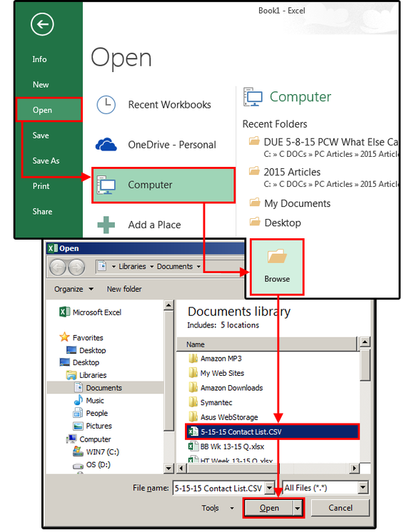414x532 pixels.
Task: Click the Libraries tree icon
Action: tap(71, 375)
